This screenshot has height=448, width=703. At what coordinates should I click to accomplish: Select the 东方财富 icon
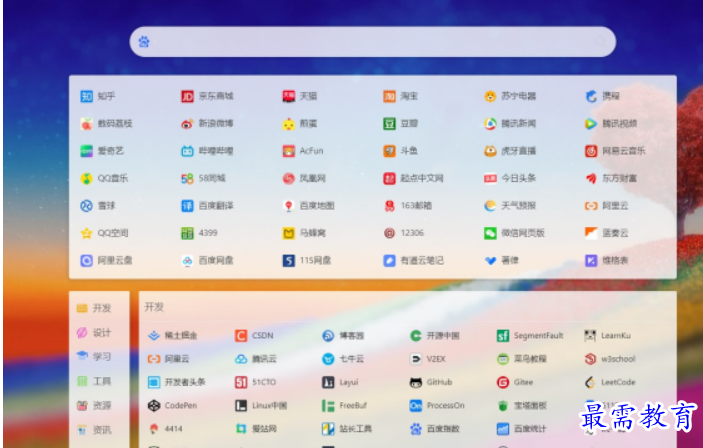coord(591,178)
